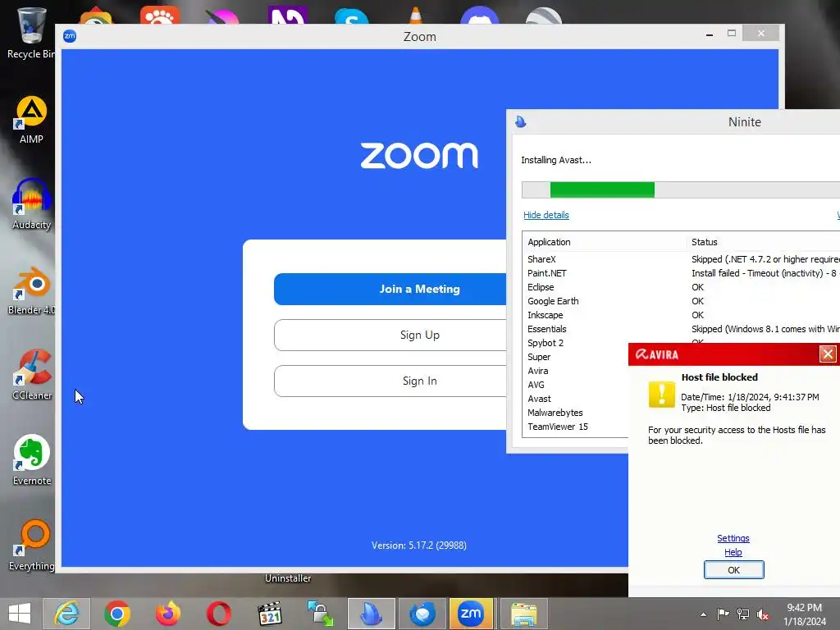Select the Paint.NET row in Ninite

[x=681, y=273]
